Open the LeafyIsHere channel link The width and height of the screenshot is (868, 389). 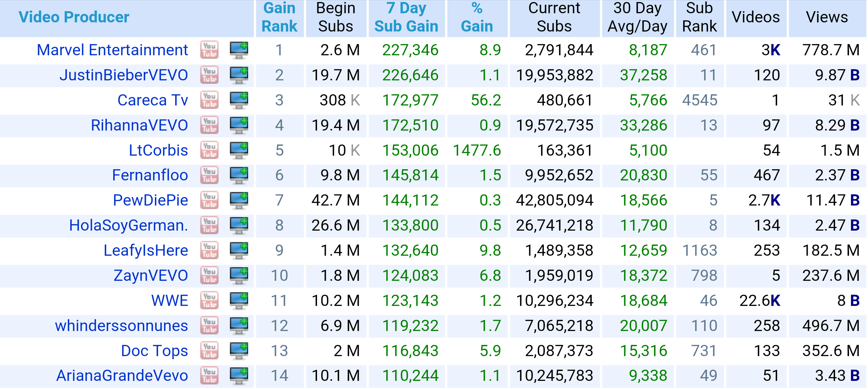point(146,251)
